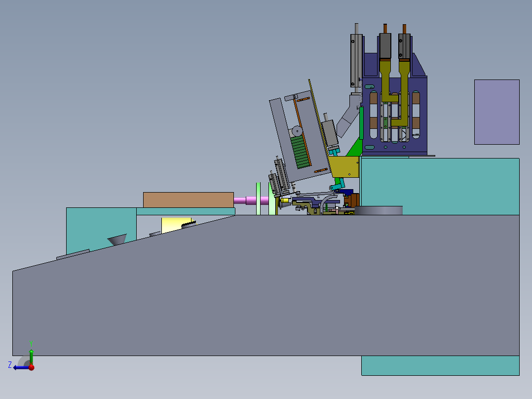Select the pink shaft next to the brown block

tap(251, 200)
